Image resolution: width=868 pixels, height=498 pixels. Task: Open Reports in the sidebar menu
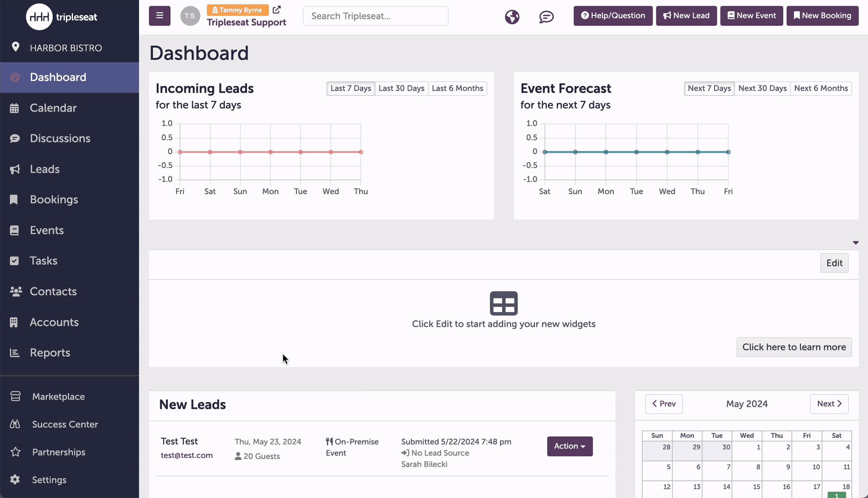[x=50, y=353]
